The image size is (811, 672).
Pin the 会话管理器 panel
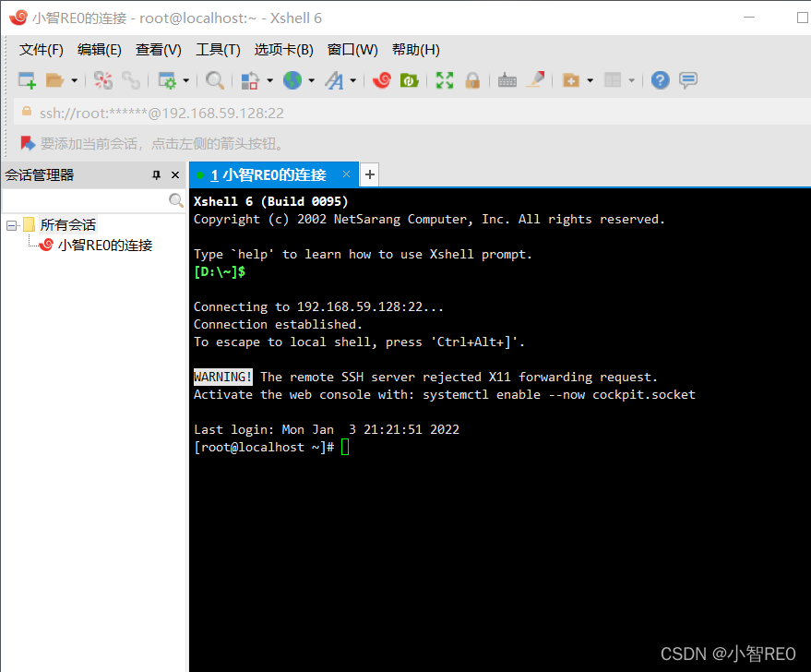pos(156,174)
